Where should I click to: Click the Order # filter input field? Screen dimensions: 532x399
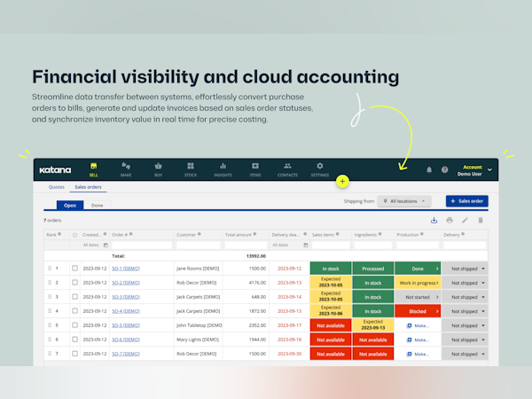[x=142, y=245]
